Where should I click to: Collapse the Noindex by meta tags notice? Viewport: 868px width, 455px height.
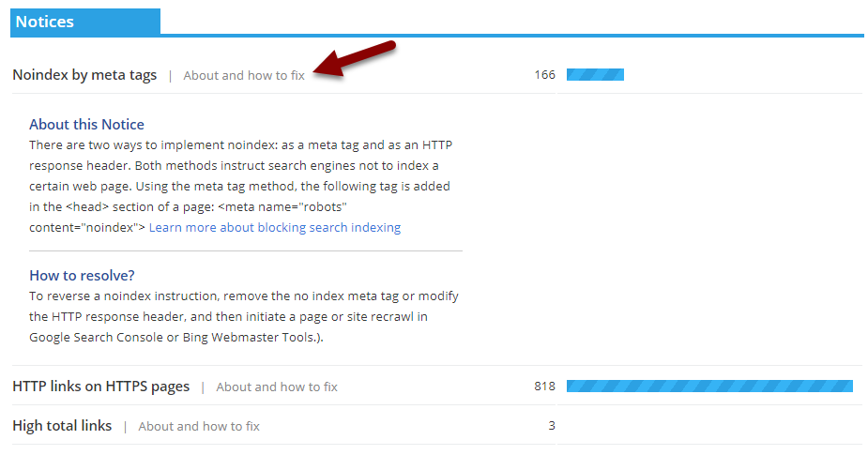[x=84, y=75]
